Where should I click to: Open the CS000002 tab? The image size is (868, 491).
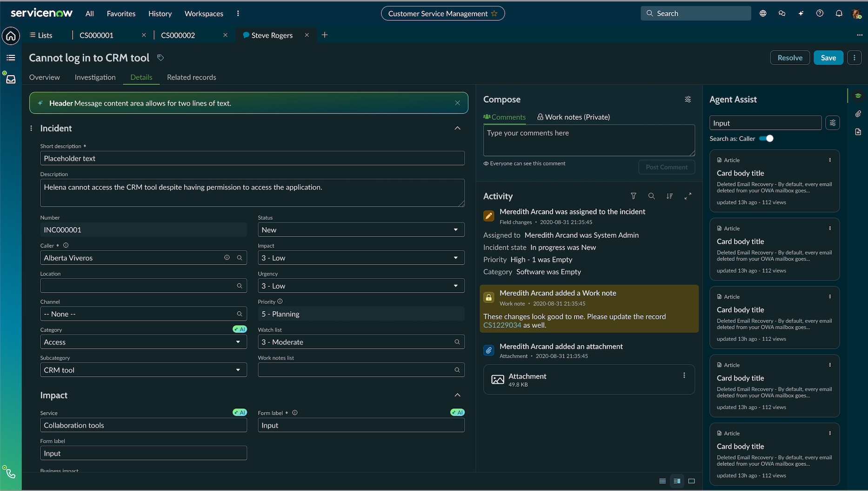[x=178, y=35]
